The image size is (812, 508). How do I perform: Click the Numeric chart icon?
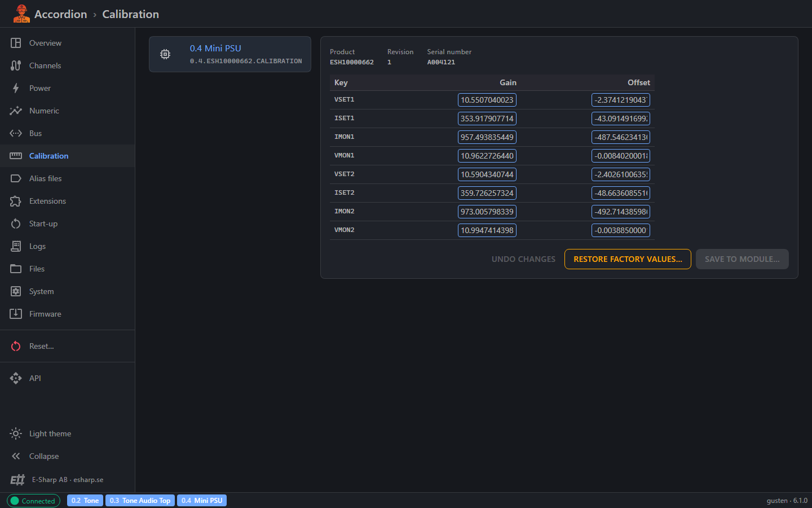pos(16,111)
